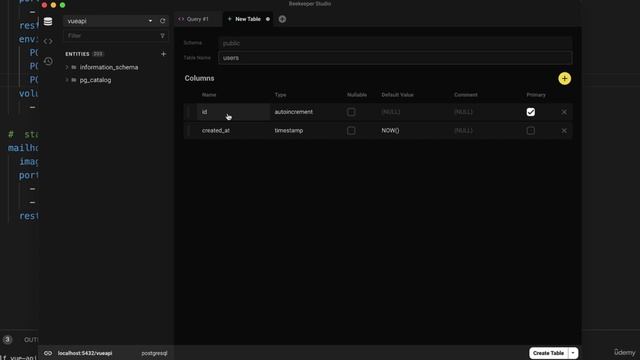Open the database entities sidebar icon
Image resolution: width=640 pixels, height=360 pixels.
(x=48, y=21)
